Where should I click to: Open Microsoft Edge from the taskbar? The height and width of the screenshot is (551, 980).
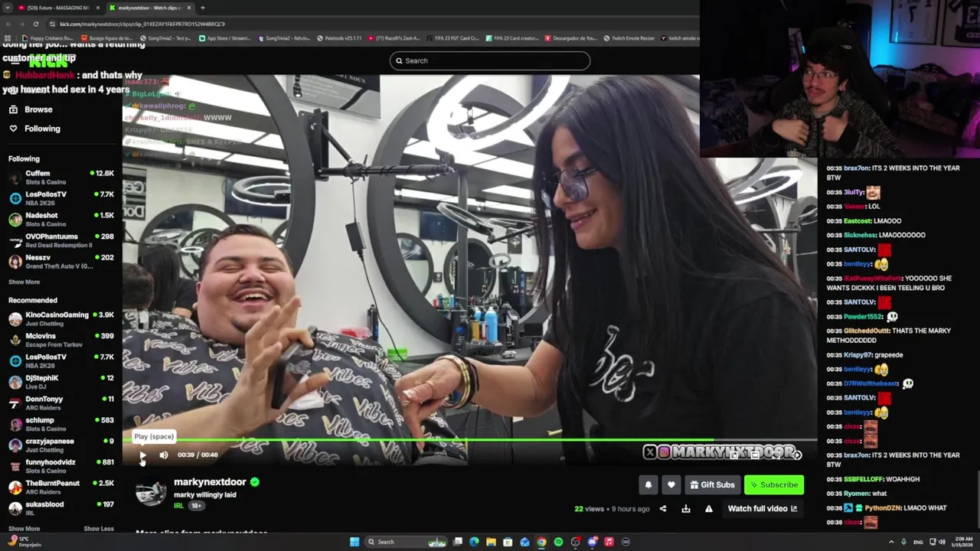coord(474,542)
